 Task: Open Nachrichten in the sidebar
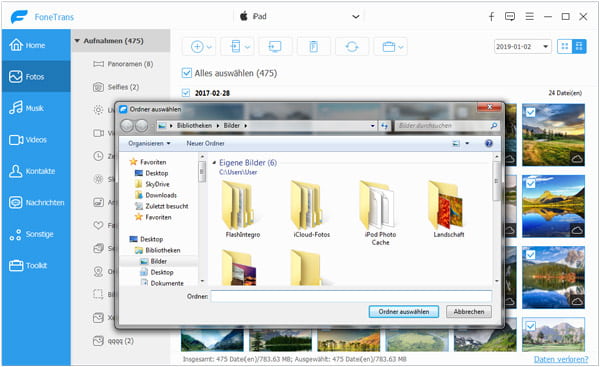coord(36,202)
